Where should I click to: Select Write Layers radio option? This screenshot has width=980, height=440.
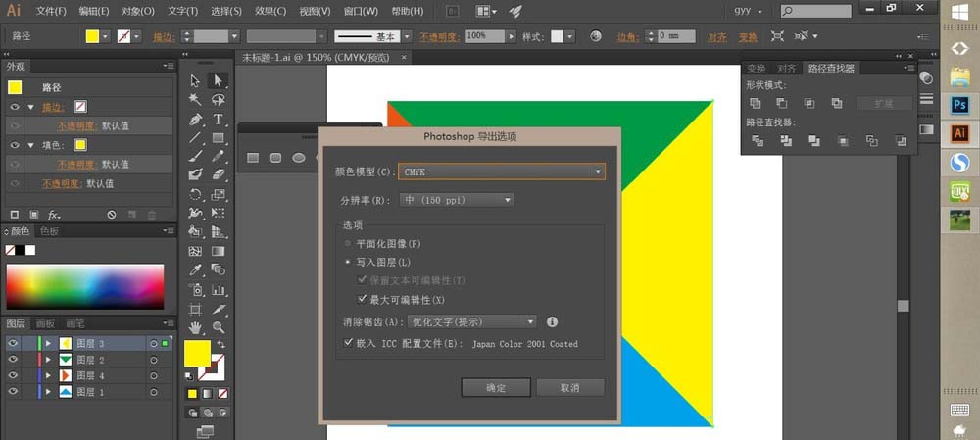pyautogui.click(x=348, y=262)
